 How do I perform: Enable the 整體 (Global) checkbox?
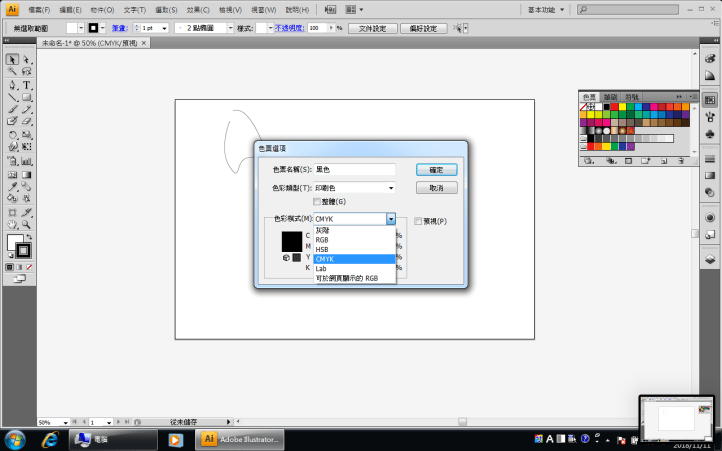click(317, 202)
